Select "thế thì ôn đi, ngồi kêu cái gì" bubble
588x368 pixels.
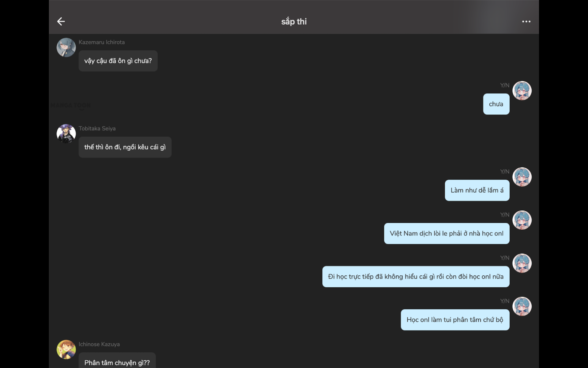(x=125, y=147)
